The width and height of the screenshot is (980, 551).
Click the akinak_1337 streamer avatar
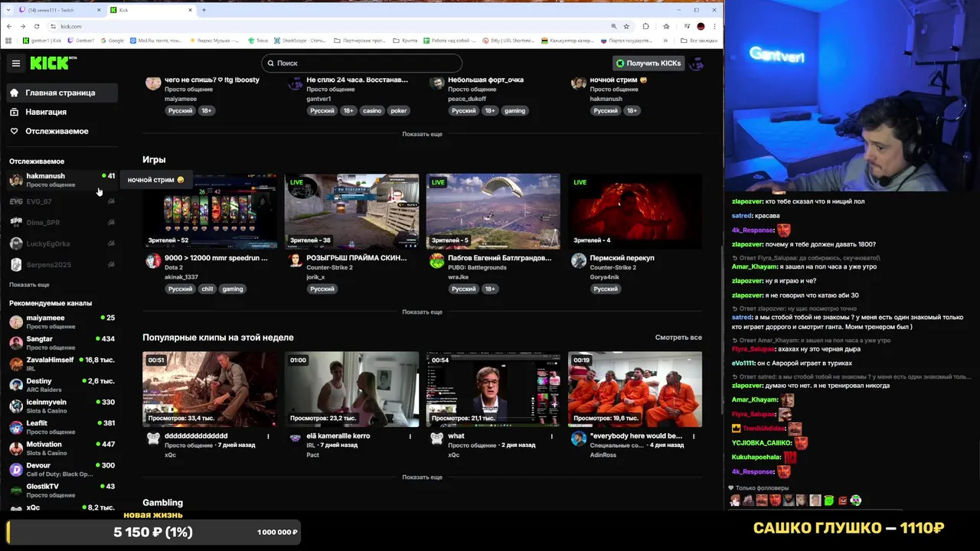point(153,261)
